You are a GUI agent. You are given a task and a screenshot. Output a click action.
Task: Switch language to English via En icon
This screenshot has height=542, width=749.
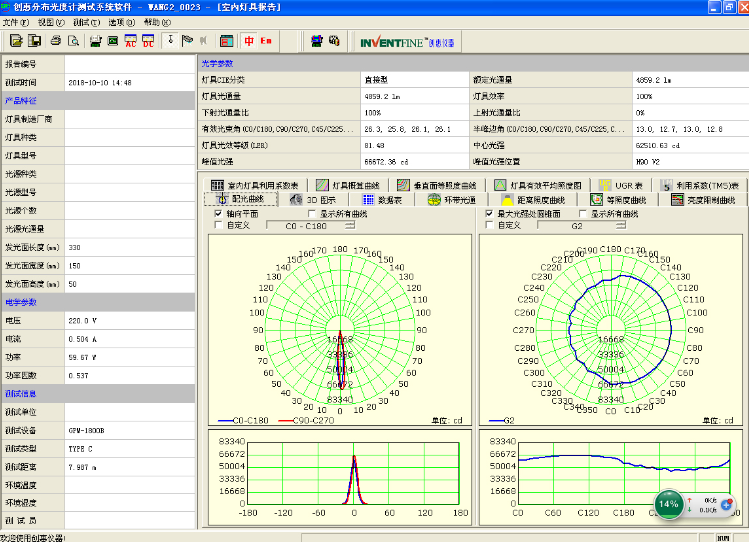pyautogui.click(x=266, y=41)
